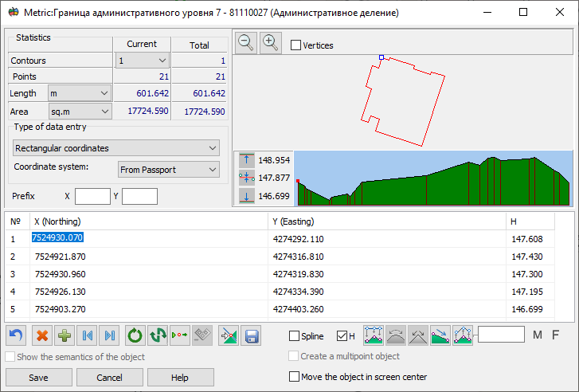Add a point with the green plus icon

click(x=65, y=335)
